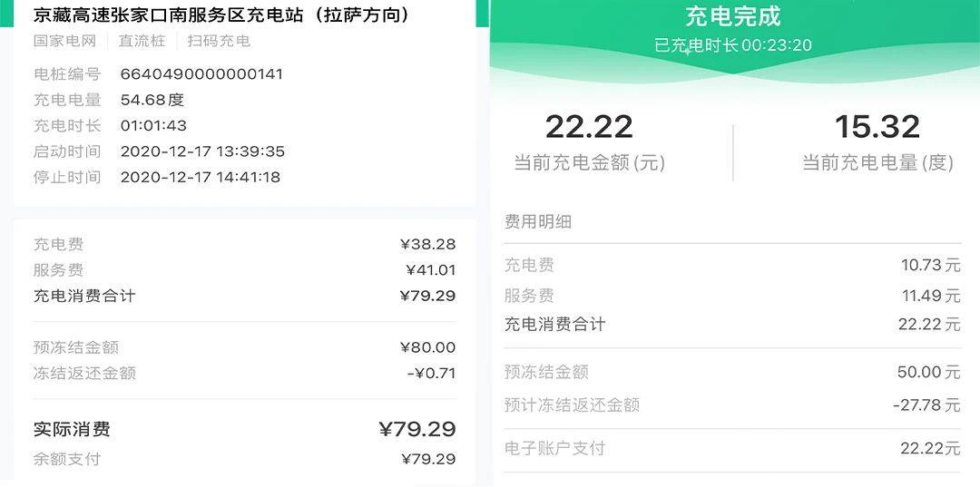Click the ¥80.00 pre-frozen amount
The image size is (980, 487).
tap(427, 347)
